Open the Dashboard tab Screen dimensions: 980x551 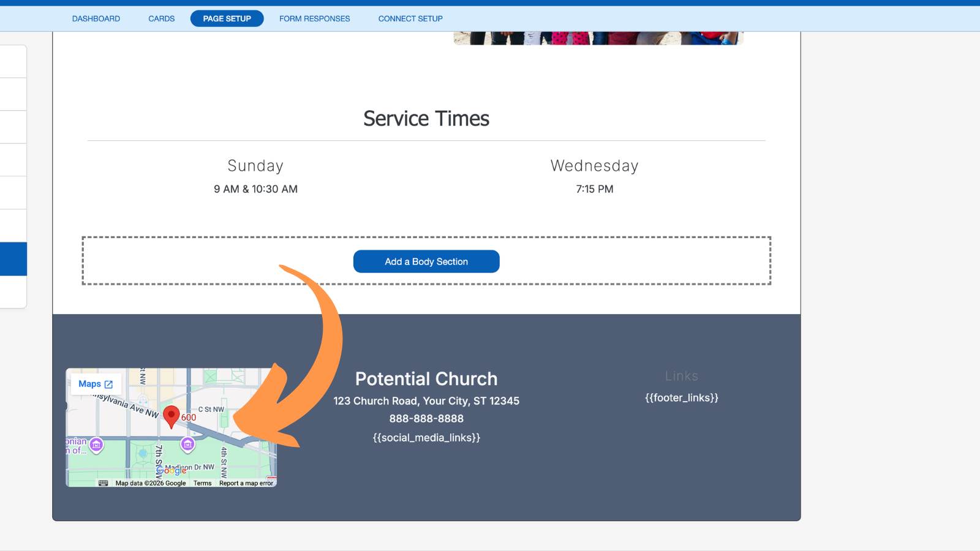click(96, 18)
